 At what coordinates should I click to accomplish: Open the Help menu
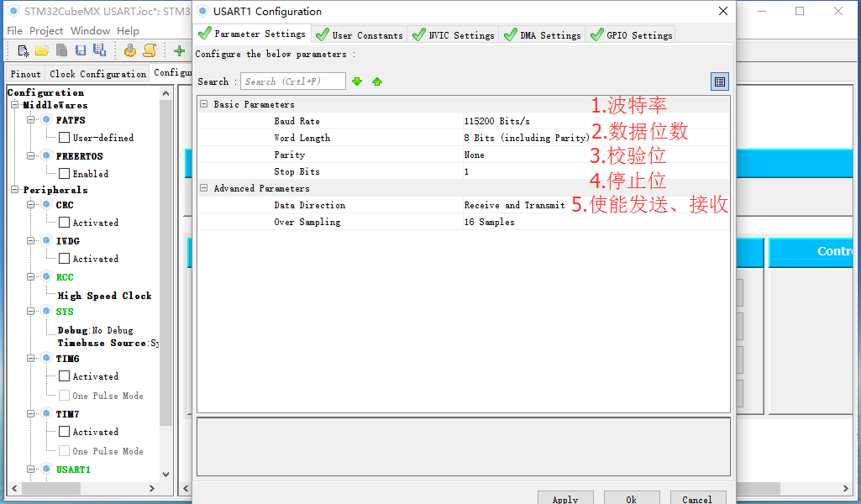pyautogui.click(x=128, y=31)
